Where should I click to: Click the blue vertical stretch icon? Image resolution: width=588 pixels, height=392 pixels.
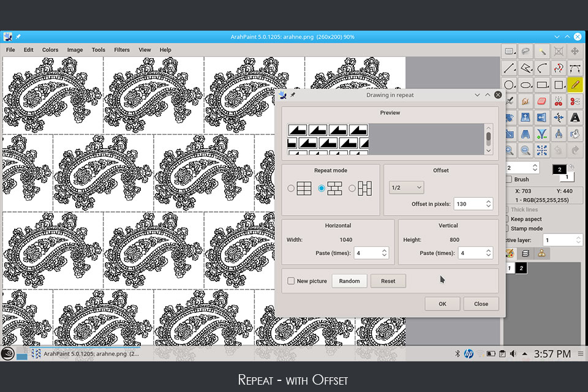coord(526,118)
